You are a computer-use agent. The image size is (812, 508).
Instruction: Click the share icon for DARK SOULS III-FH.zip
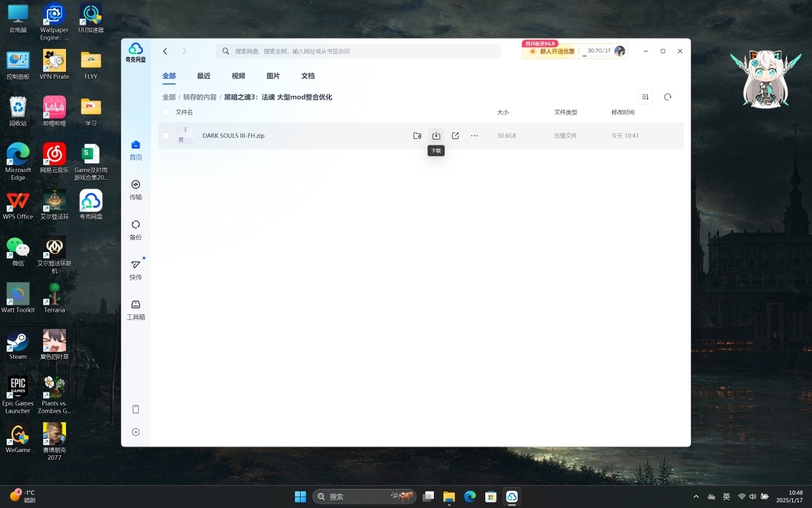tap(455, 135)
